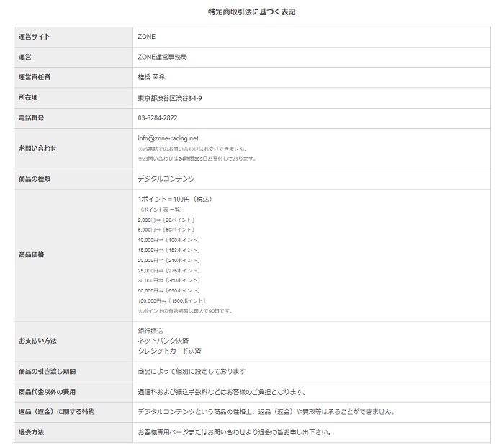Select the 2,000円 20ポイント price line
504x448 pixels.
(x=166, y=220)
